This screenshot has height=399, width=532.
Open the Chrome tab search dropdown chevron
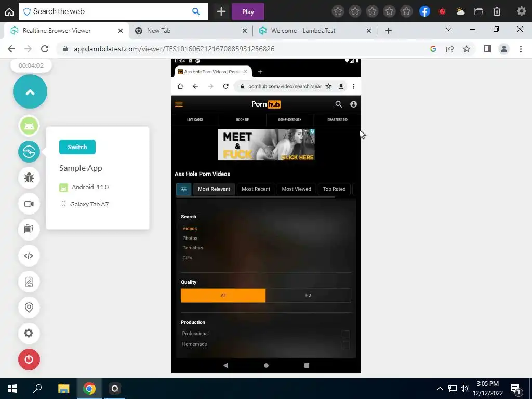[448, 29]
